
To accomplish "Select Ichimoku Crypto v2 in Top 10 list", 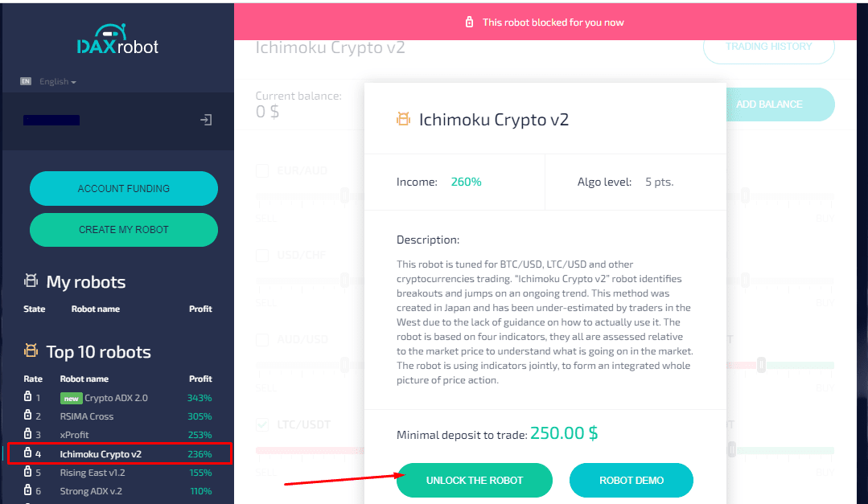I will pos(120,453).
